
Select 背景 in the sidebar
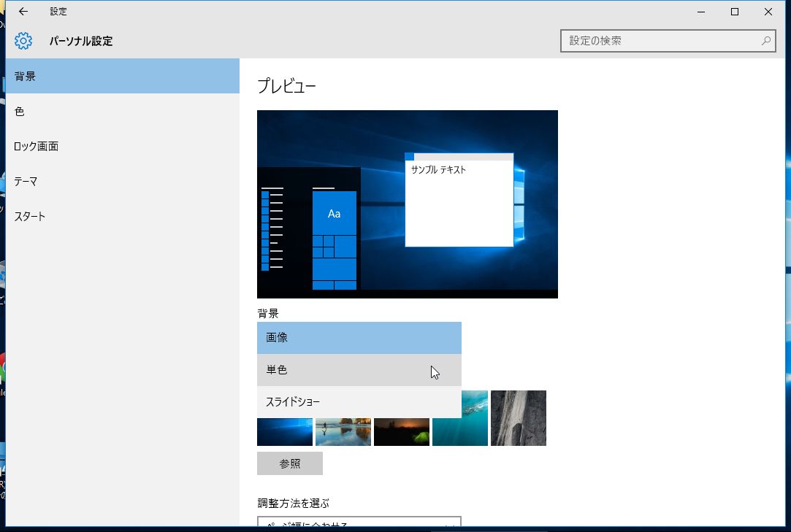pyautogui.click(x=123, y=76)
